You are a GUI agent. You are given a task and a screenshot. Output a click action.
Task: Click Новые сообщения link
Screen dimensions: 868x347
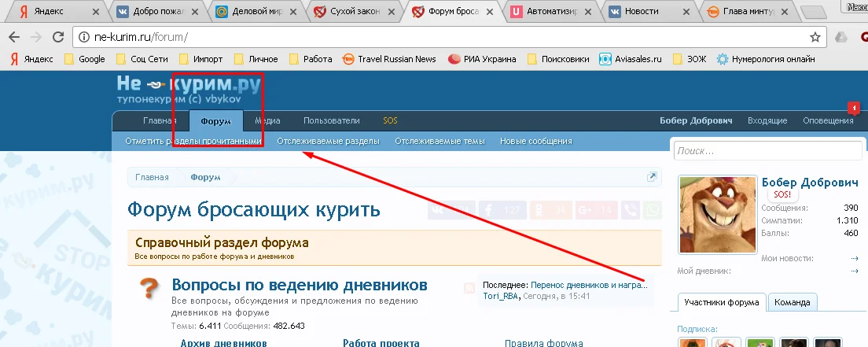click(x=536, y=142)
